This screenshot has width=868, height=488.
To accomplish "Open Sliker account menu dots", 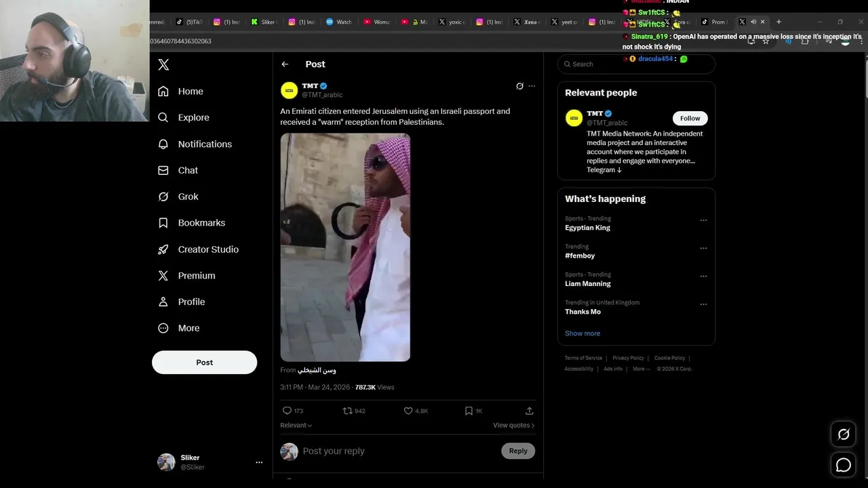I will click(259, 462).
